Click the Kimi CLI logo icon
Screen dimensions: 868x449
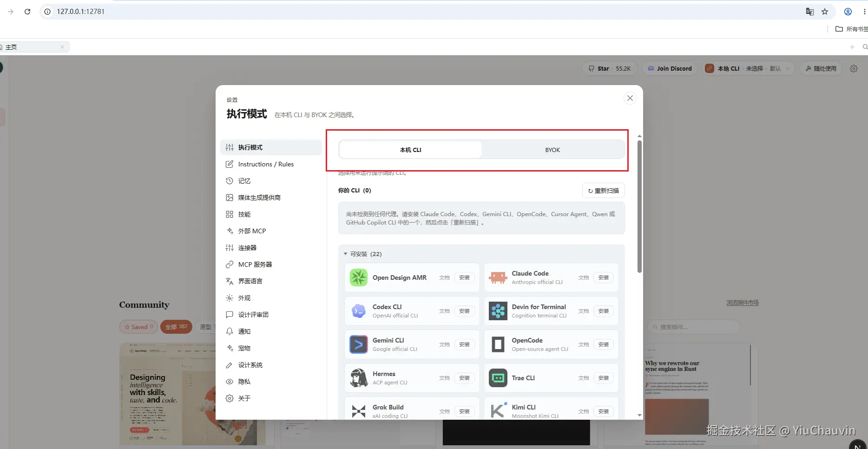tap(498, 411)
